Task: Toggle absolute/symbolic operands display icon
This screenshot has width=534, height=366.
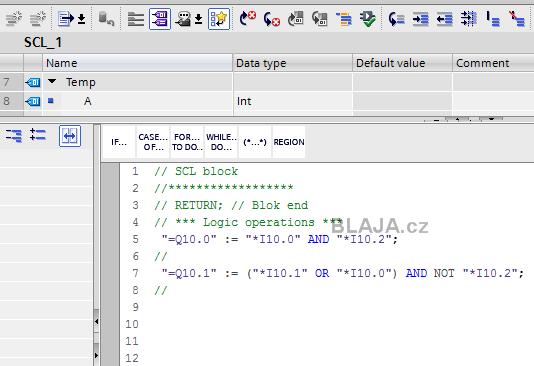Action: click(x=160, y=19)
